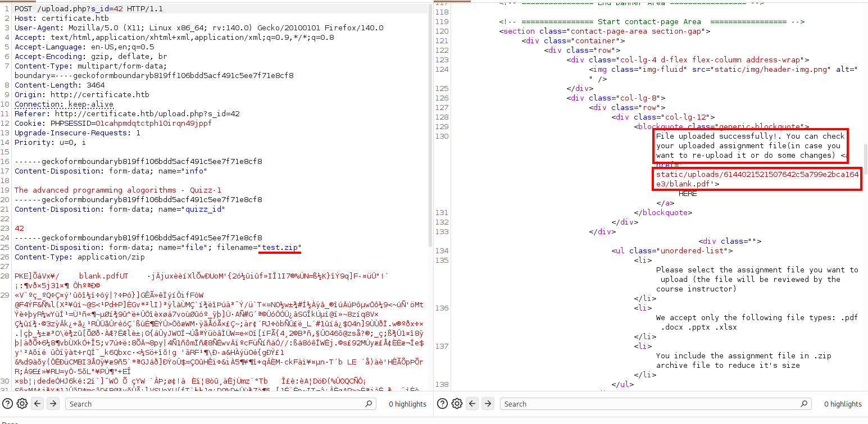Click the Referer header line
This screenshot has width=868, height=424.
pos(127,114)
